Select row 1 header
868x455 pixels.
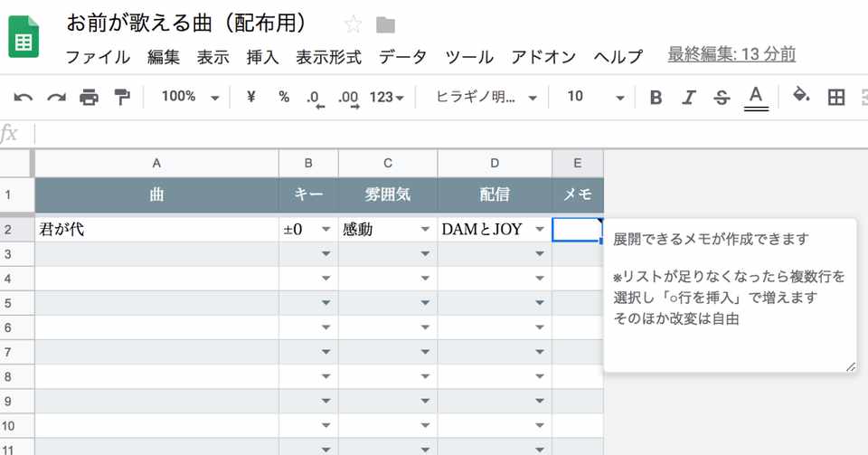click(x=16, y=194)
